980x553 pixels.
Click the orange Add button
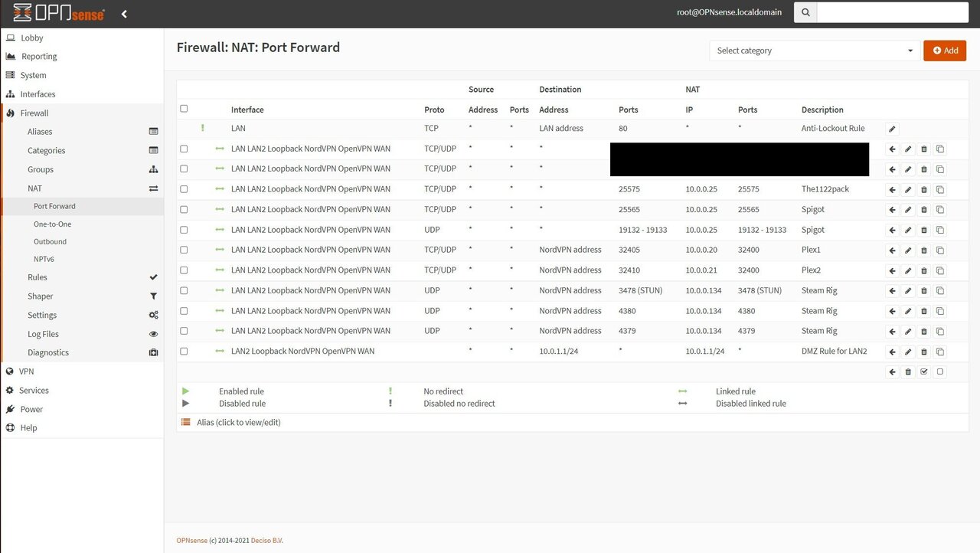(x=945, y=51)
